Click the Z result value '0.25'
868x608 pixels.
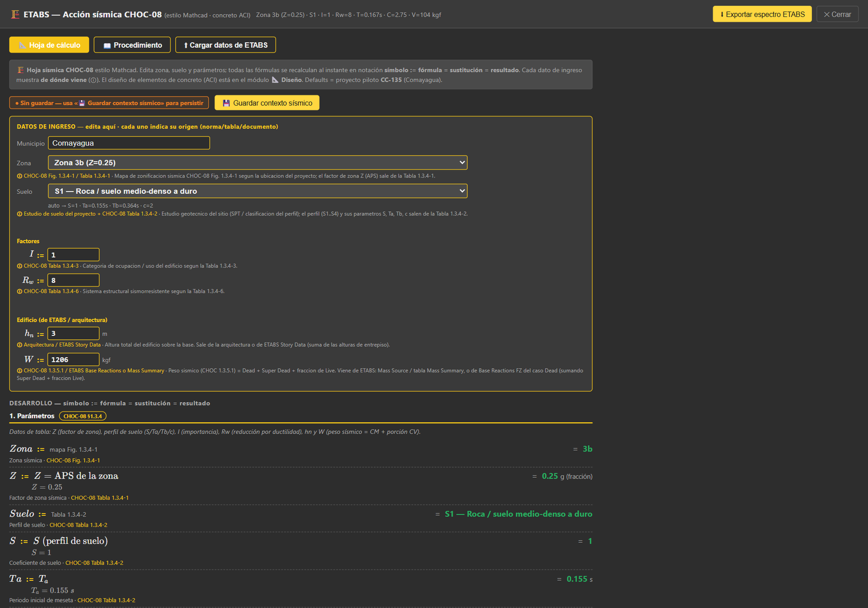550,476
